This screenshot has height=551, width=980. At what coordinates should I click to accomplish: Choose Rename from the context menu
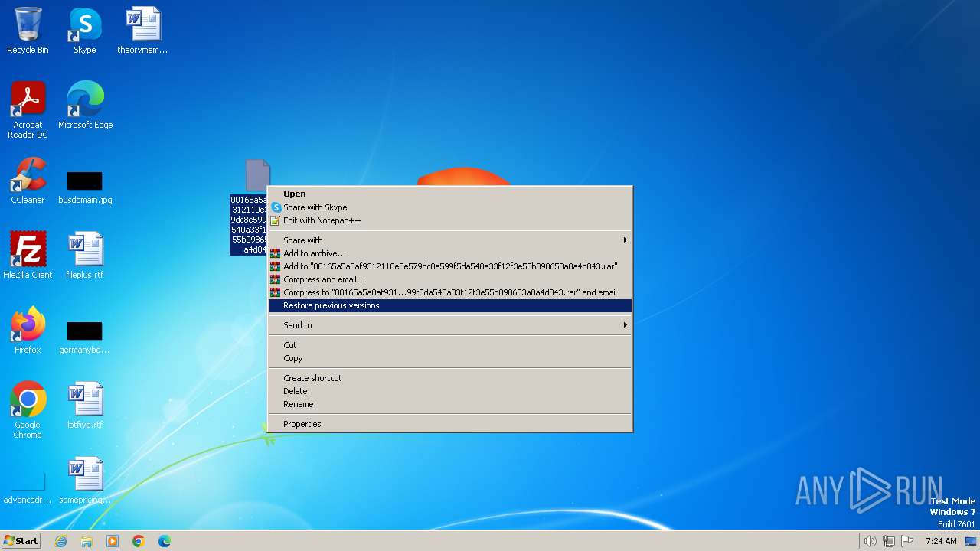pyautogui.click(x=450, y=404)
